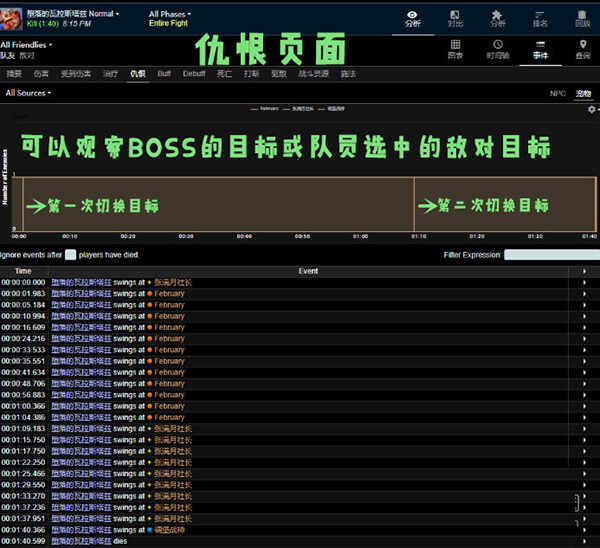Click boss name link in 00:01:40.599 dies row
600x548 pixels.
pos(81,541)
